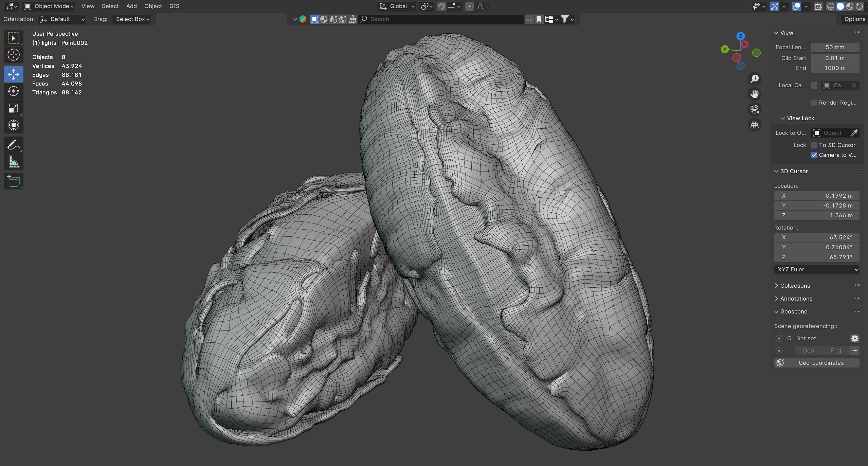Enable Lock To 3D Cursor checkbox
This screenshot has width=868, height=466.
tap(814, 145)
